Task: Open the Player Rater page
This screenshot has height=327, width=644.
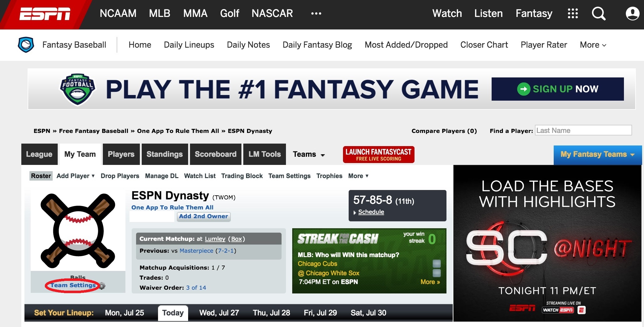Action: (544, 45)
